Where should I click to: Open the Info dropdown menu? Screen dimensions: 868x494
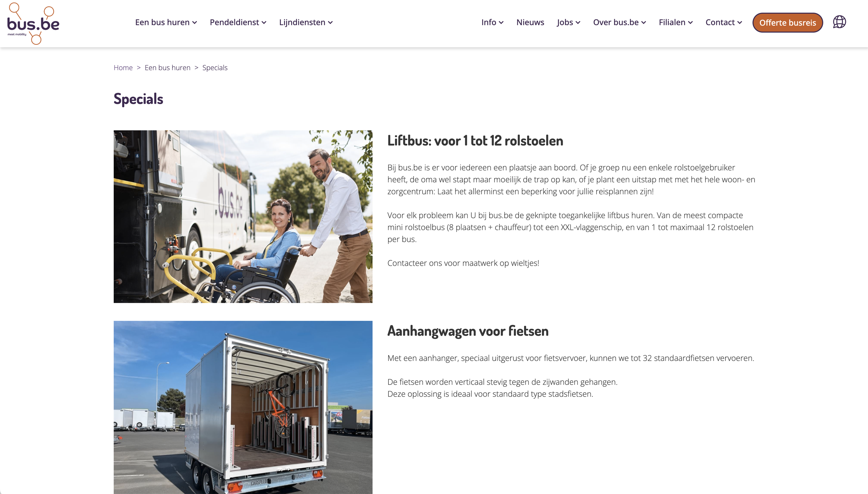coord(492,23)
